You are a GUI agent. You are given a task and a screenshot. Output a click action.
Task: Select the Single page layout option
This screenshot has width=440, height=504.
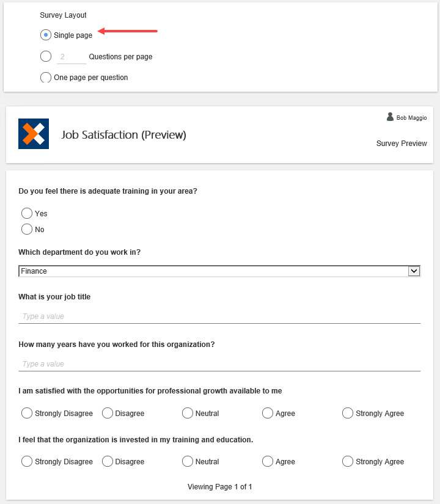(45, 35)
